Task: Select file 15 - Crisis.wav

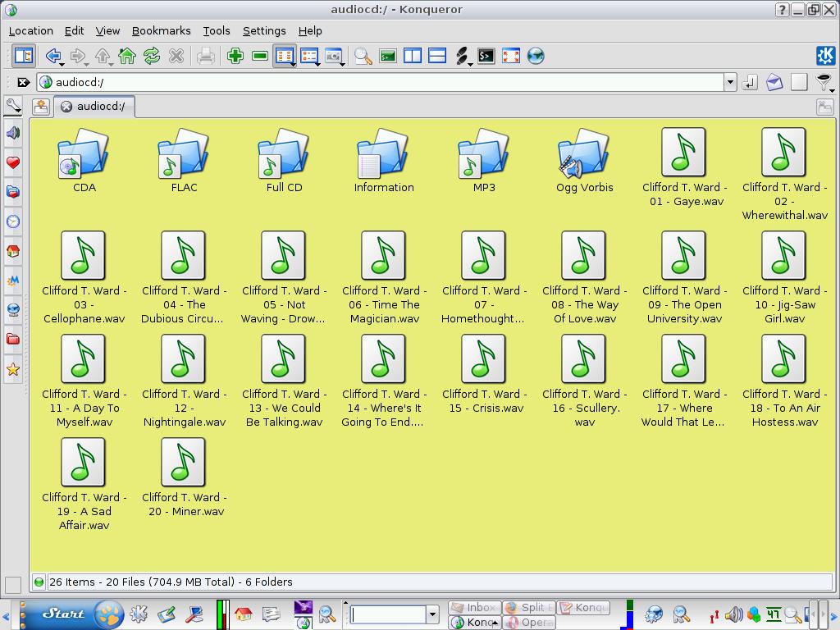Action: coord(484,374)
